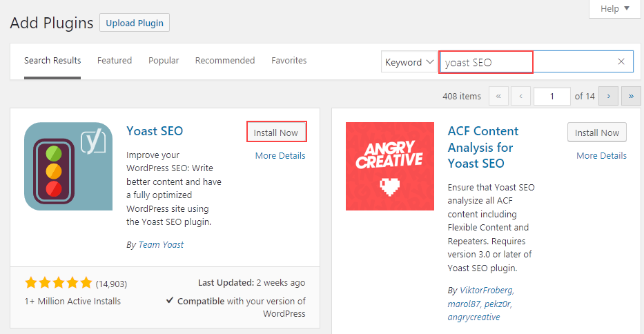
Task: Open the Featured plugins tab
Action: tap(115, 61)
